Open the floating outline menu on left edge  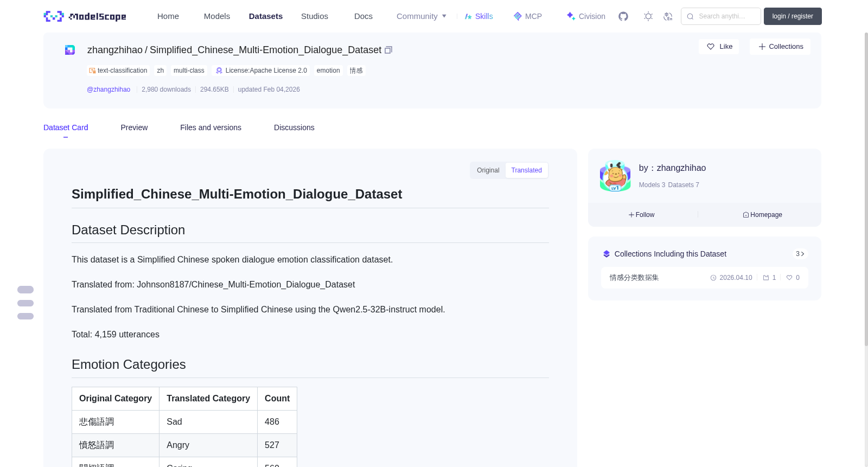[25, 303]
